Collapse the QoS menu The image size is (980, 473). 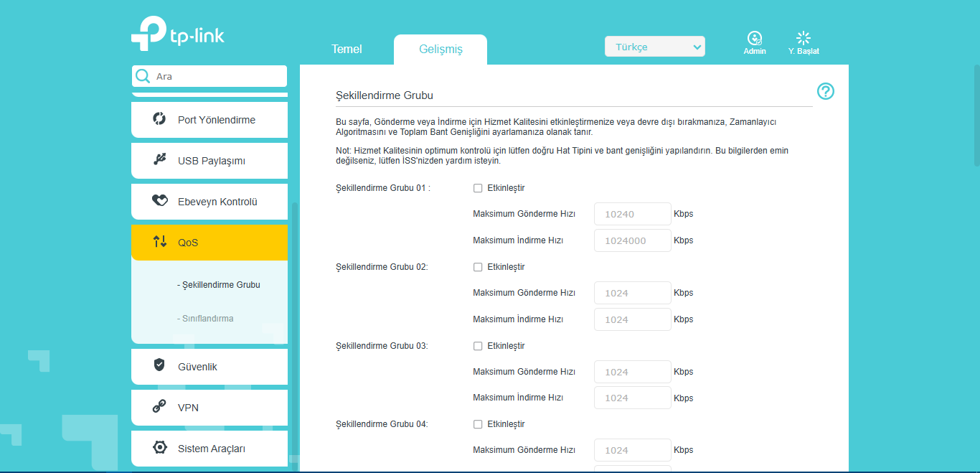click(209, 243)
